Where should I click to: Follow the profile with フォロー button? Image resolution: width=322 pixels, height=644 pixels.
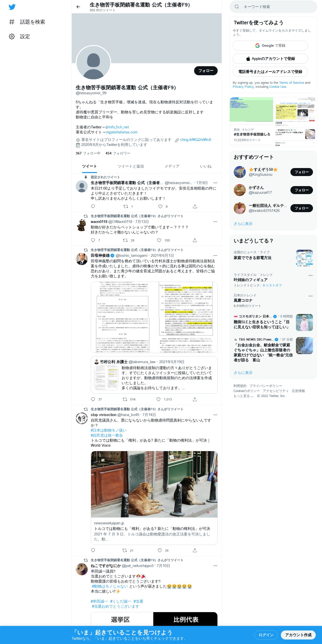(206, 71)
